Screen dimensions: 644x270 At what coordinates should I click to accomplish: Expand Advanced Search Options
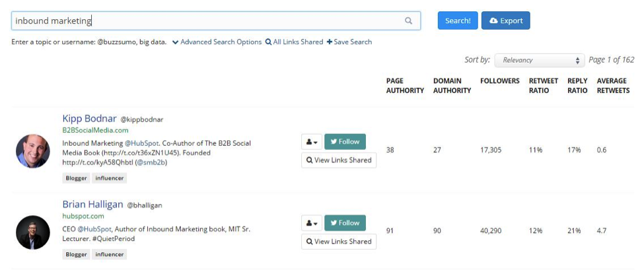(x=217, y=42)
